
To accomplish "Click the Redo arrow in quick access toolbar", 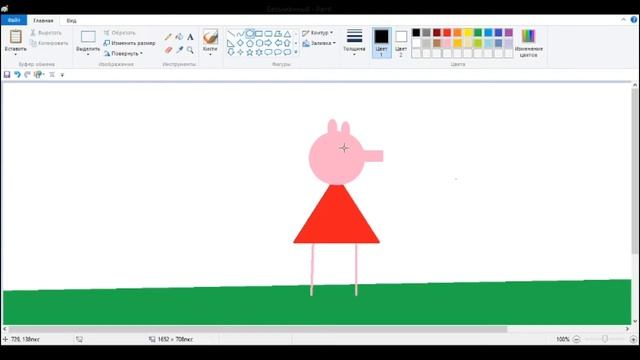I will pyautogui.click(x=27, y=74).
